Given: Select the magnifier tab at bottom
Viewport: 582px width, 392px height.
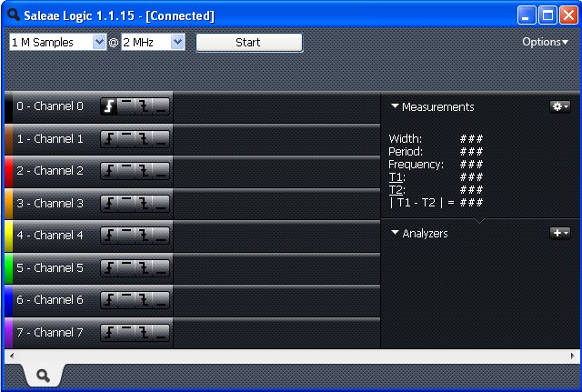Looking at the screenshot, I should pyautogui.click(x=44, y=376).
